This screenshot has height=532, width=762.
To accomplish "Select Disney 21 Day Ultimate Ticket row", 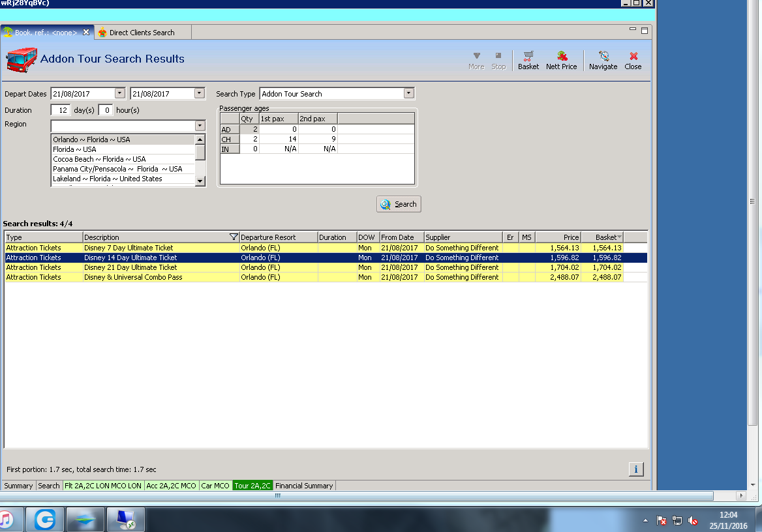I will pos(326,267).
